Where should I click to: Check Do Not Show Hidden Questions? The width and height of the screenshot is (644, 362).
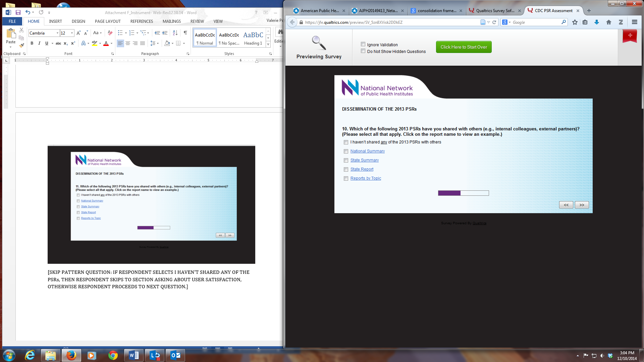363,51
